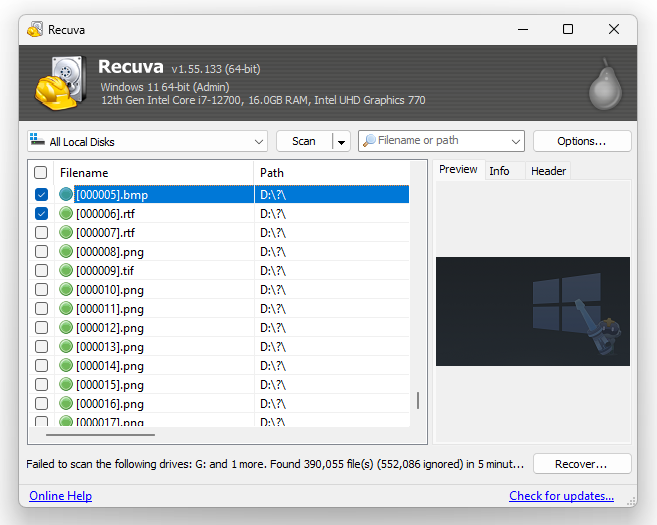Uncheck the [000005].bmp checkbox
This screenshot has height=525, width=657.
41,194
